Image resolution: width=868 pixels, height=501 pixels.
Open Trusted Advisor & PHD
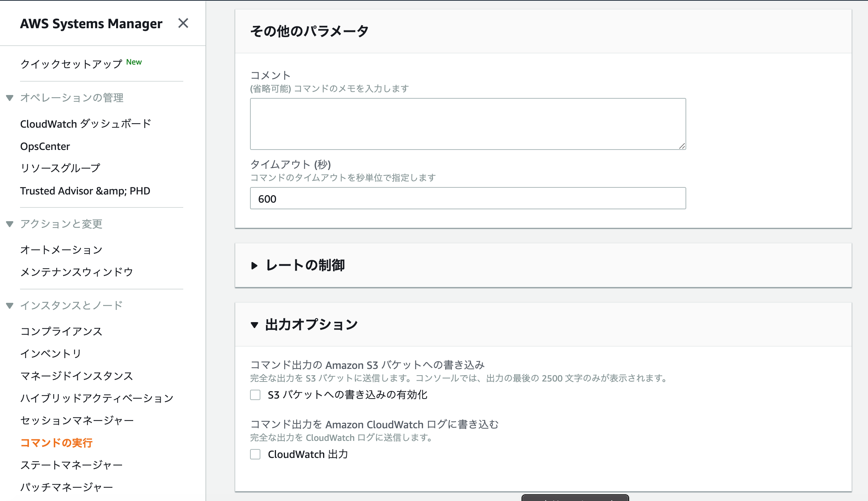(85, 191)
